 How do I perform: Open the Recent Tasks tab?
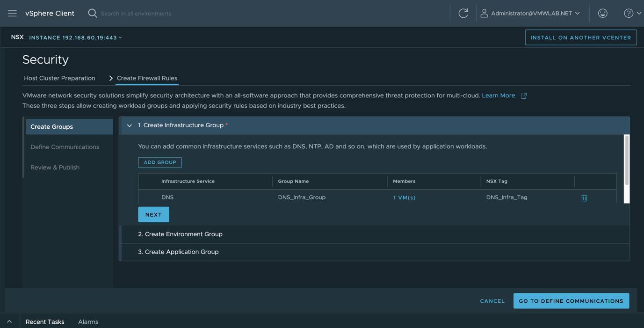coord(45,321)
